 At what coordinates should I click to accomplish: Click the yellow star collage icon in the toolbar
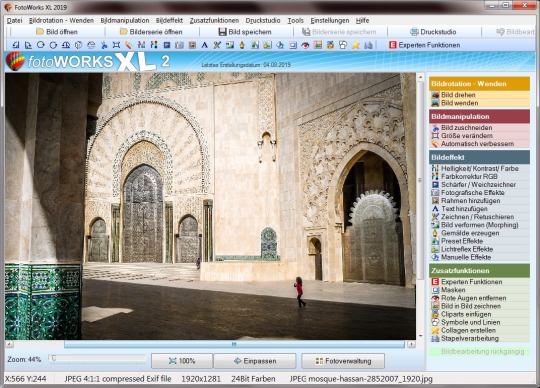(356, 45)
